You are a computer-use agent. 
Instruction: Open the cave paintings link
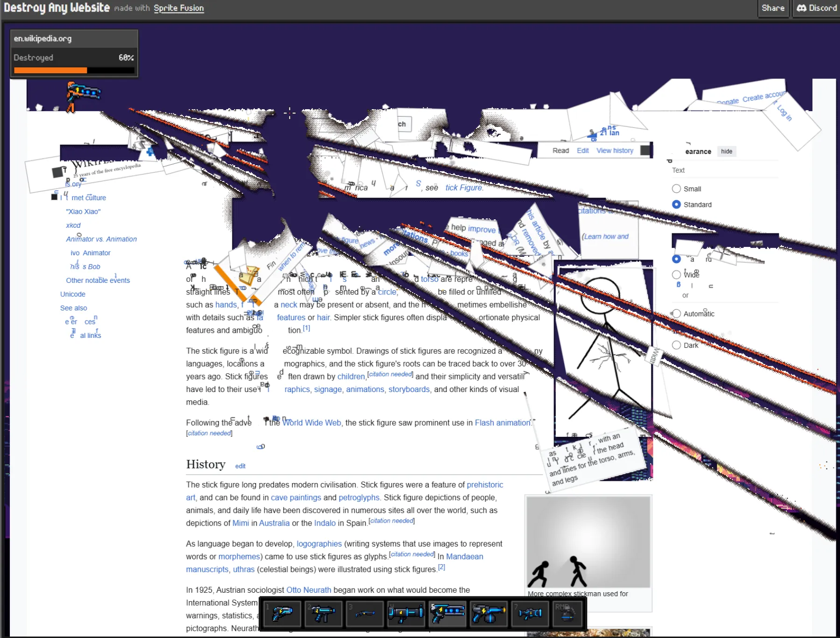click(x=296, y=498)
